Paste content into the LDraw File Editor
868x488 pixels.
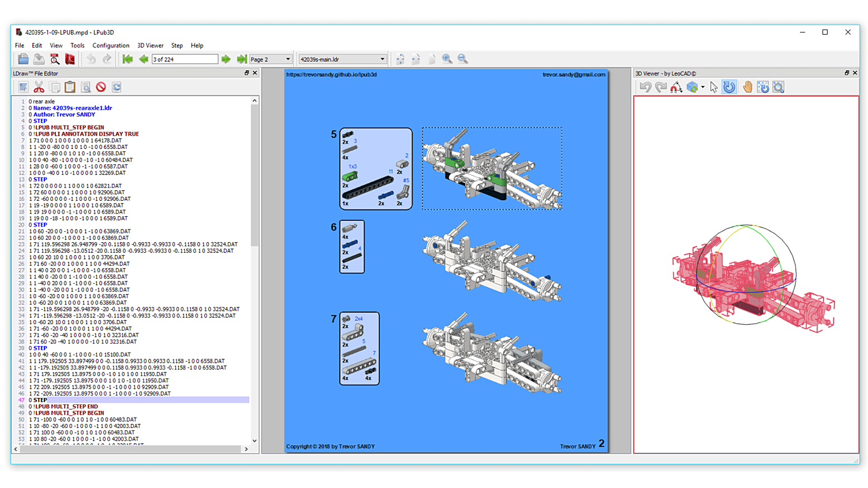coord(70,87)
